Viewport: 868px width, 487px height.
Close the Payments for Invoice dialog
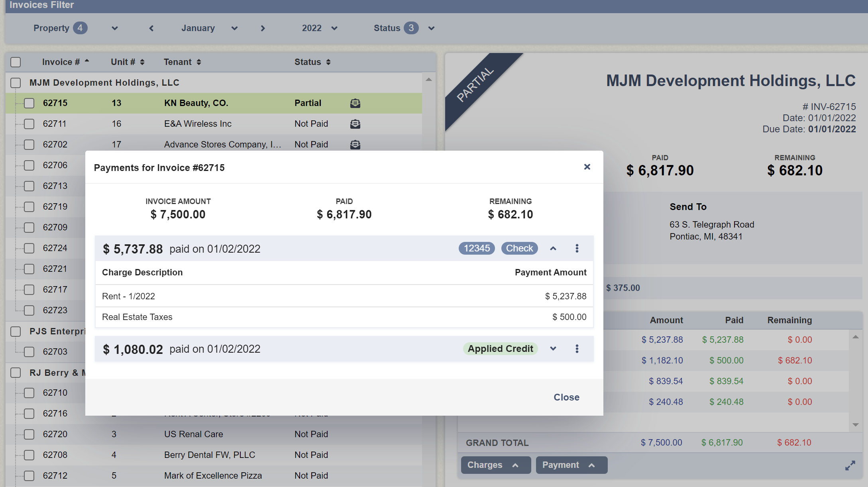tap(587, 167)
